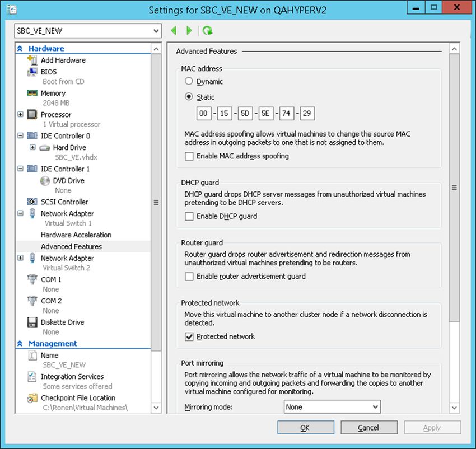The image size is (476, 449).
Task: Click the left tree scrollbar thumb
Action: pyautogui.click(x=156, y=203)
